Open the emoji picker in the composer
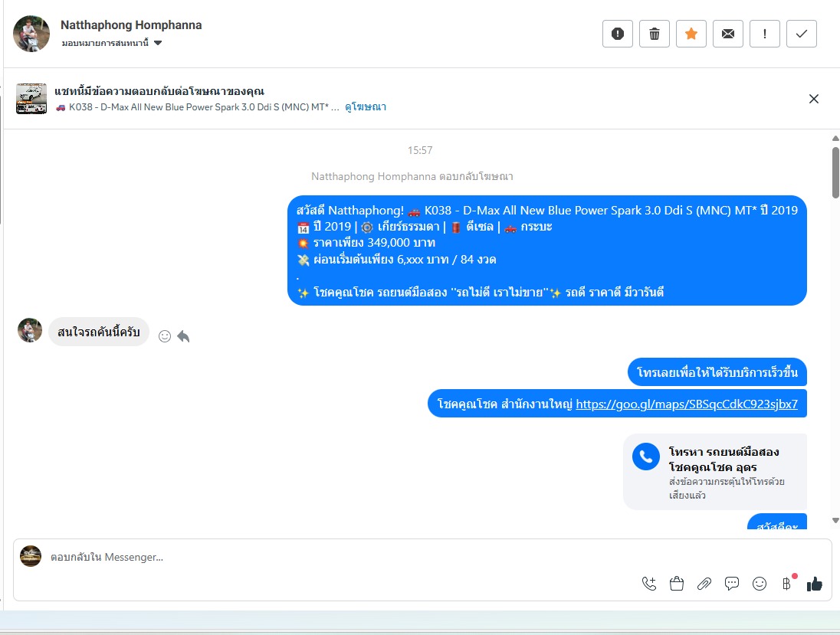Screen dimensions: 840x635 point(759,584)
